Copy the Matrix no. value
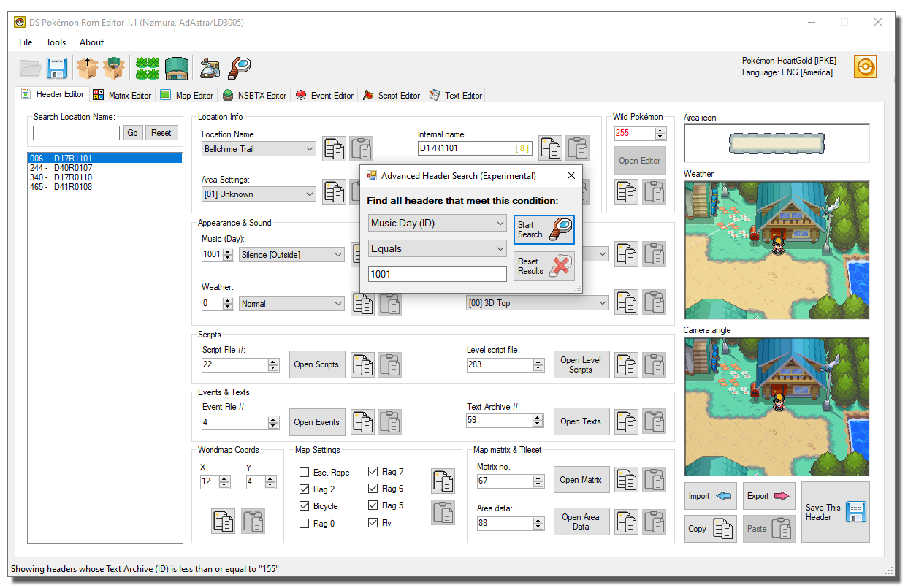Image resolution: width=908 pixels, height=588 pixels. pyautogui.click(x=627, y=480)
